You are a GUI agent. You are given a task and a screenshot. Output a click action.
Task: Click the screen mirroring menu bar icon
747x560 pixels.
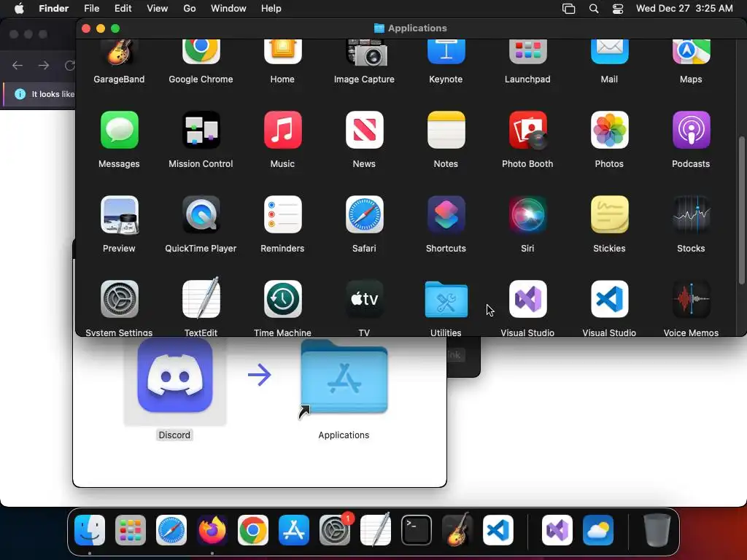point(569,9)
